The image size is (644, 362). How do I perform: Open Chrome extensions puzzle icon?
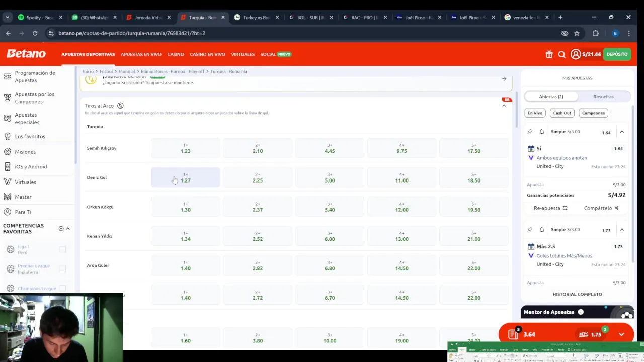point(596,33)
